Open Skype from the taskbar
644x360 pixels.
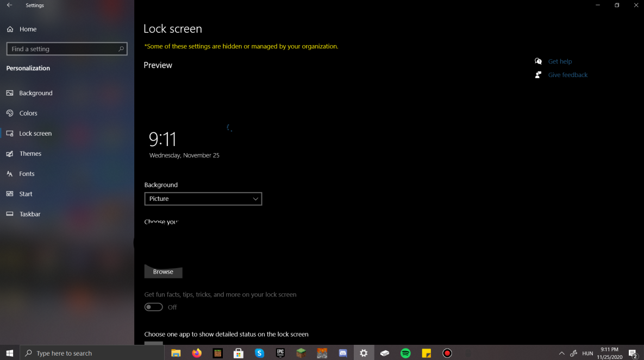click(x=260, y=353)
